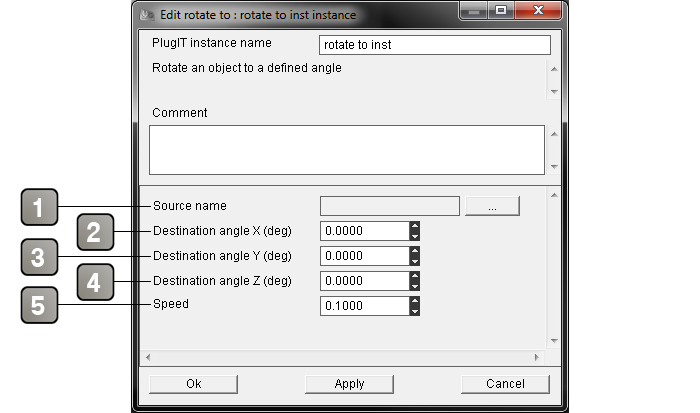The width and height of the screenshot is (700, 413).
Task: Click inside the Comment text area
Action: point(347,150)
